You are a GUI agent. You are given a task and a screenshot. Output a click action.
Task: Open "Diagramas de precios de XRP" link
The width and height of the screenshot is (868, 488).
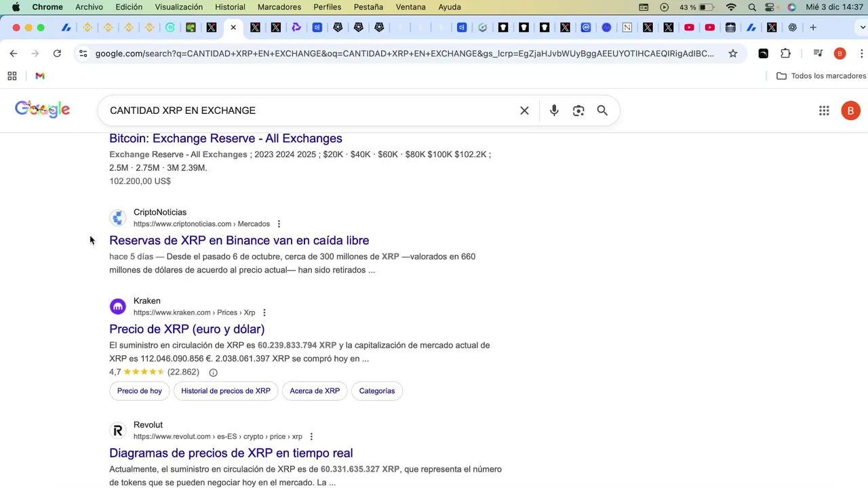[x=231, y=453]
